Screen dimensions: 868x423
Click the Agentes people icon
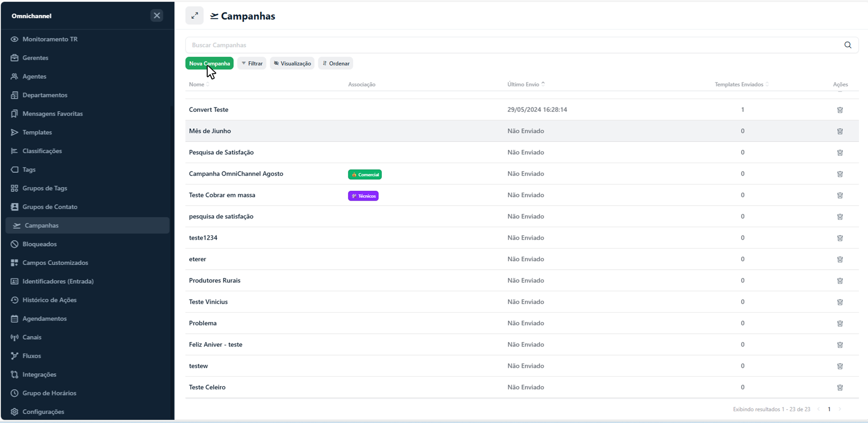14,76
